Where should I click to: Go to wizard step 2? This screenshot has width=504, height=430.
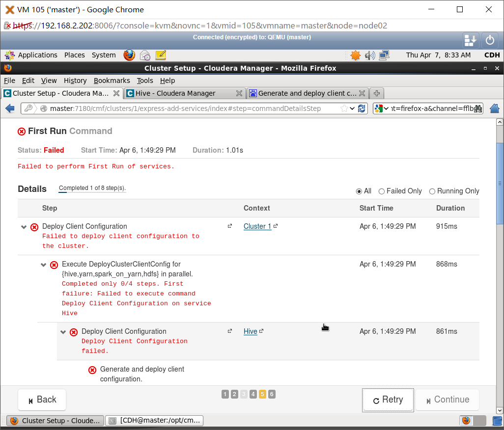(x=234, y=394)
